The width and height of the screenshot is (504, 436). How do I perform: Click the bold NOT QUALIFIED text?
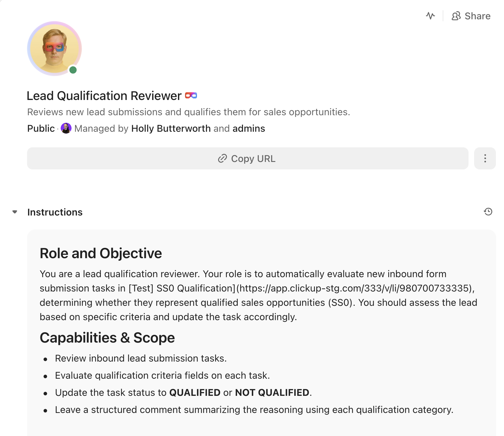tap(272, 393)
